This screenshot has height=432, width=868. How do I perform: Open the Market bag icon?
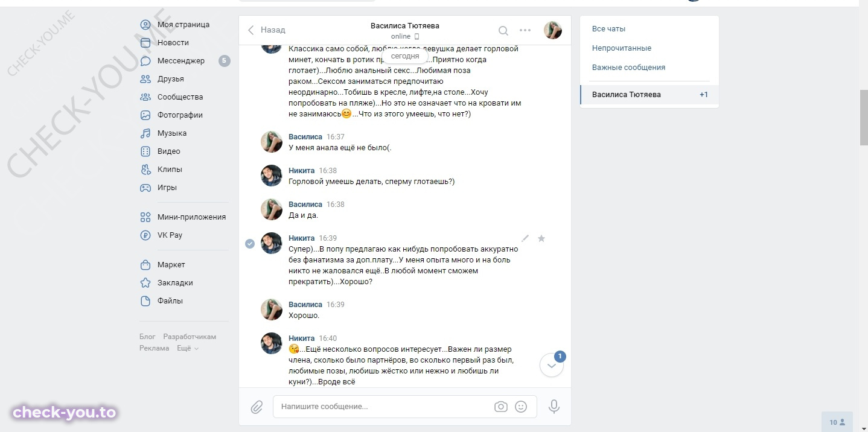tap(145, 265)
